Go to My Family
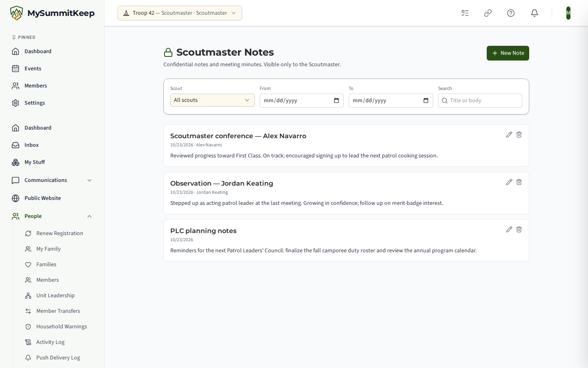This screenshot has width=588, height=368. [60, 249]
